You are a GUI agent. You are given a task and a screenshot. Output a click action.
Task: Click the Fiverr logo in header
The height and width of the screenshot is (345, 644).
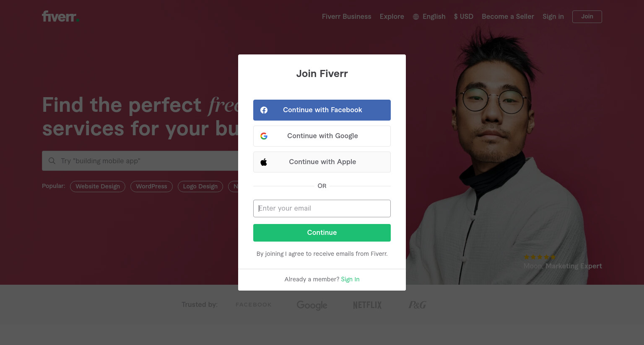point(60,16)
